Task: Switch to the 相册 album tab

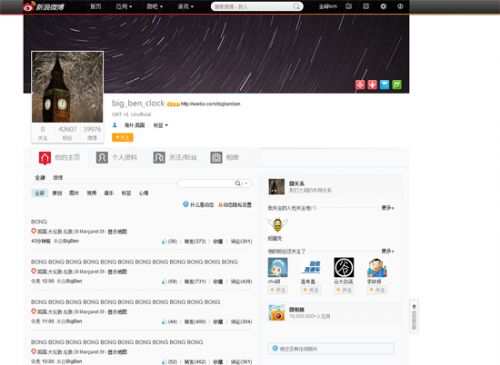Action: [x=225, y=157]
